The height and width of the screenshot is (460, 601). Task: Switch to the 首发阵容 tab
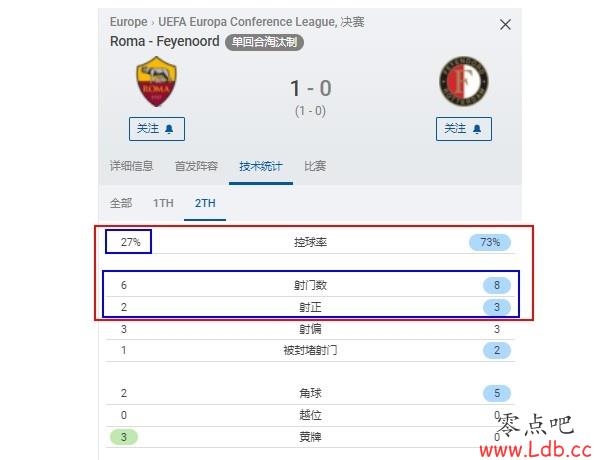196,166
